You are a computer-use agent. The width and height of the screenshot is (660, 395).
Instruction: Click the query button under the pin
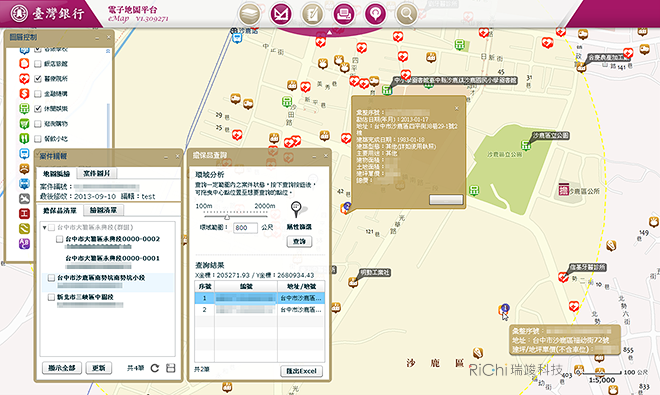[299, 241]
